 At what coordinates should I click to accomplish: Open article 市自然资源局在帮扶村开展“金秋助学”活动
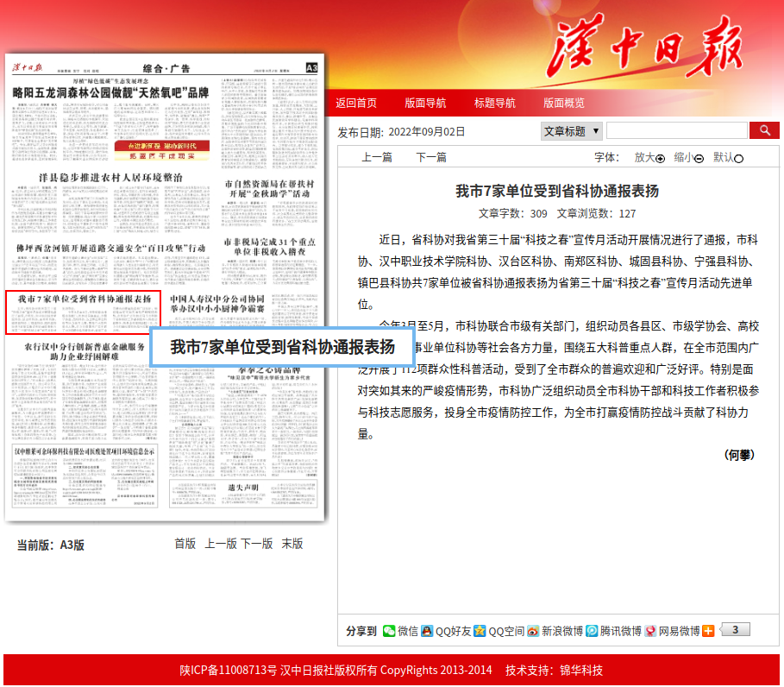click(x=269, y=189)
